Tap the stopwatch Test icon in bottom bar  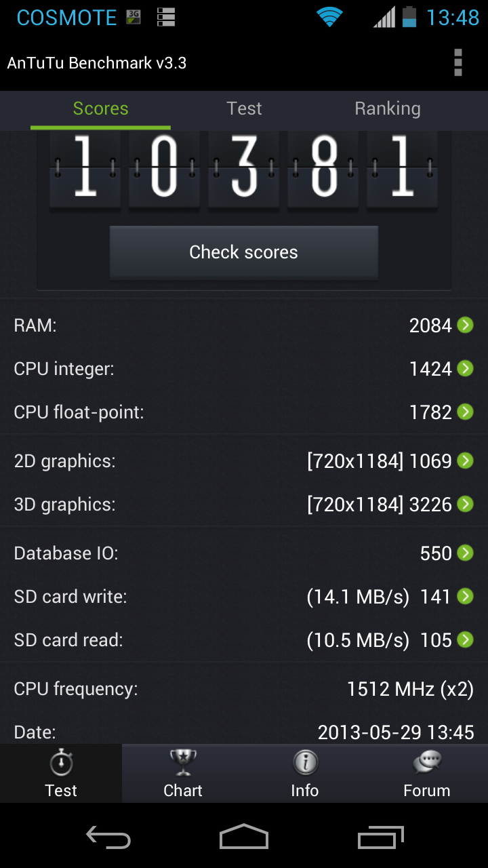point(61,764)
